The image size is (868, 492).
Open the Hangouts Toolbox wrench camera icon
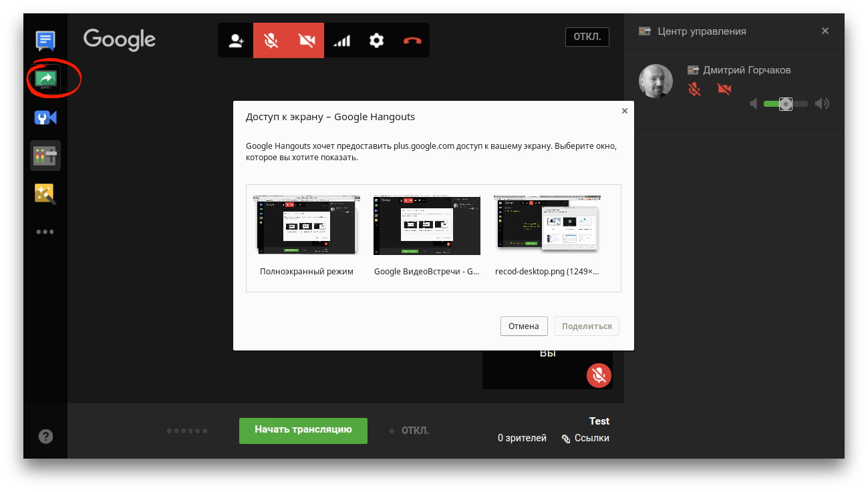[45, 118]
